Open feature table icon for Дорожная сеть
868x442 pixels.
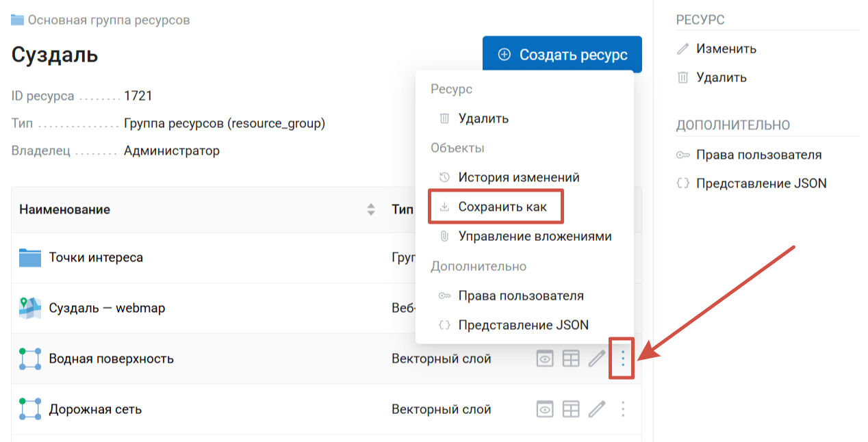571,409
